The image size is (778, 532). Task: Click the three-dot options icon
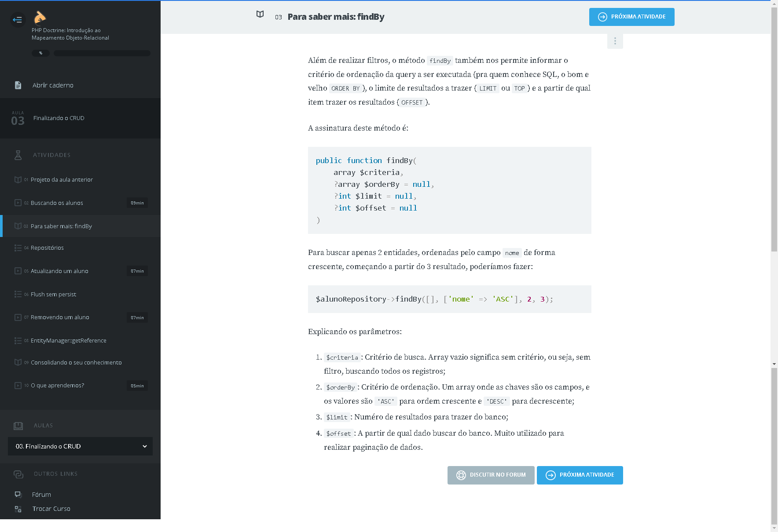point(615,41)
